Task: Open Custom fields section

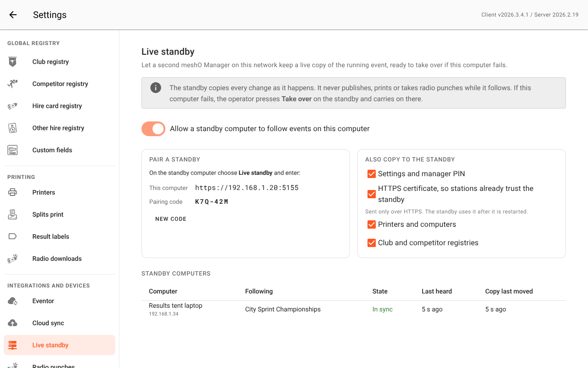Action: tap(60, 150)
